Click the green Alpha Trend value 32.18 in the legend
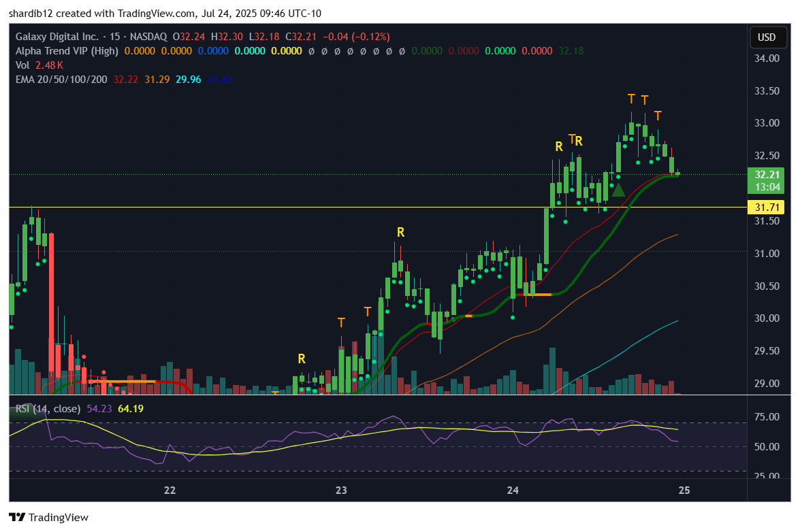The image size is (800, 532). click(x=571, y=51)
